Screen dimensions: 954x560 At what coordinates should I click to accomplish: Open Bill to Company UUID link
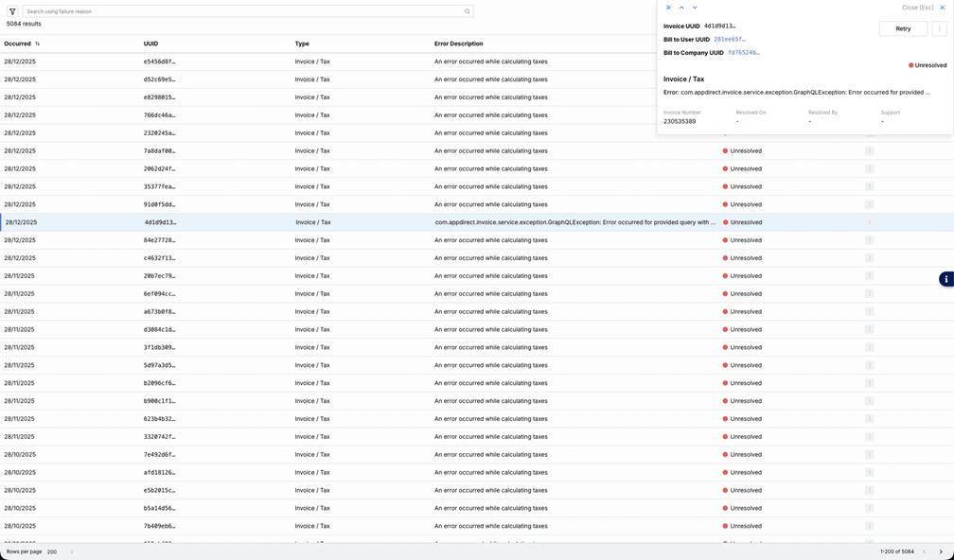pyautogui.click(x=743, y=53)
